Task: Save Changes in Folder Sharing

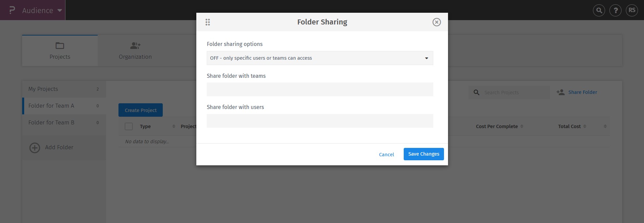Action: point(424,154)
